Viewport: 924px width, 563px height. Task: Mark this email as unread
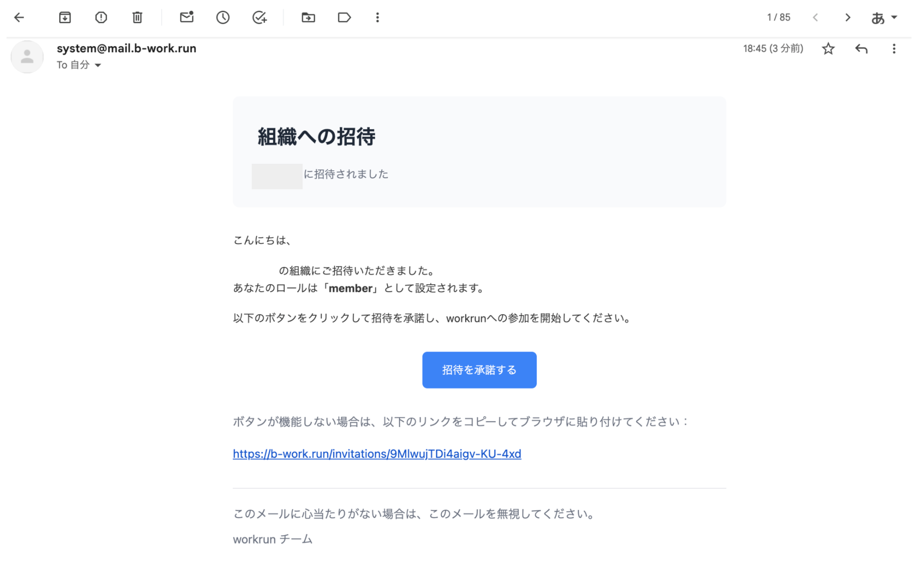tap(186, 18)
